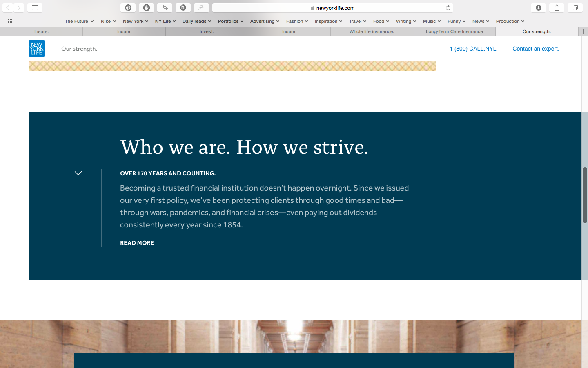The height and width of the screenshot is (368, 588).
Task: Click the Our strength. header text
Action: click(79, 49)
